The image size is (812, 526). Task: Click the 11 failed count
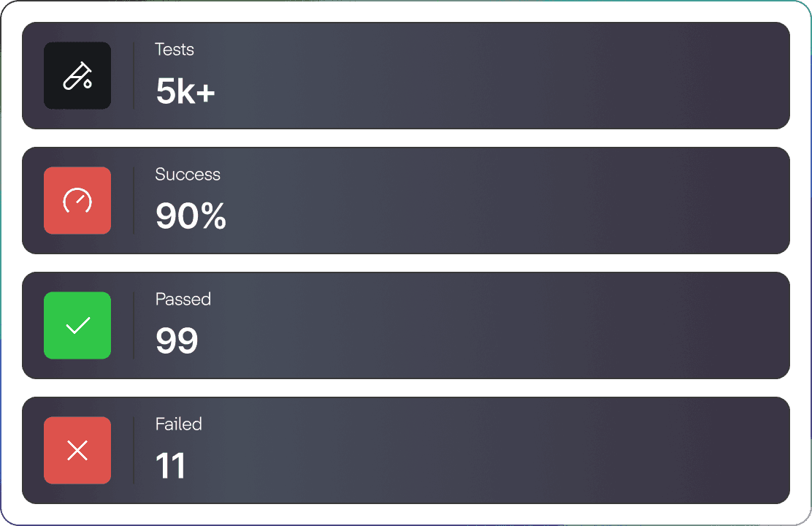170,466
